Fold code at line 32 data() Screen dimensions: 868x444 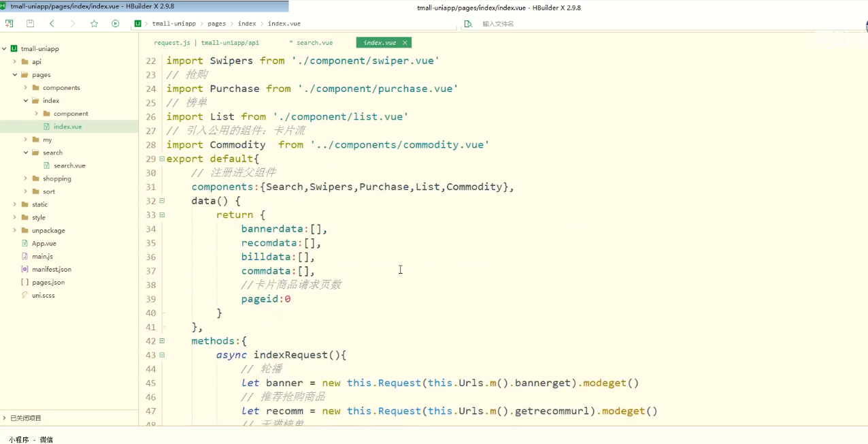[162, 201]
